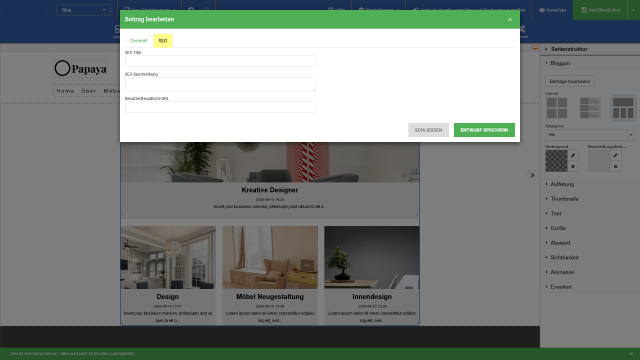Collapse the right sidebar with double-arrow icon
The width and height of the screenshot is (640, 360).
tap(532, 176)
